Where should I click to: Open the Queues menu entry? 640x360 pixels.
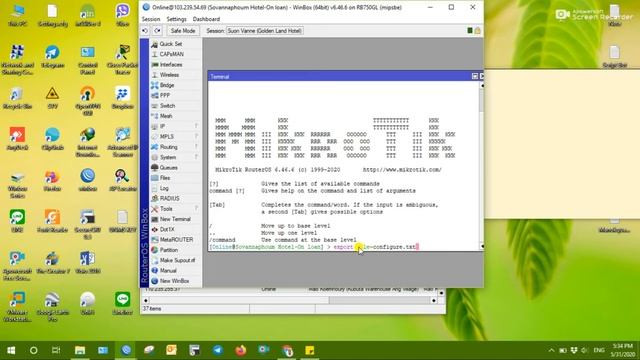(168, 167)
